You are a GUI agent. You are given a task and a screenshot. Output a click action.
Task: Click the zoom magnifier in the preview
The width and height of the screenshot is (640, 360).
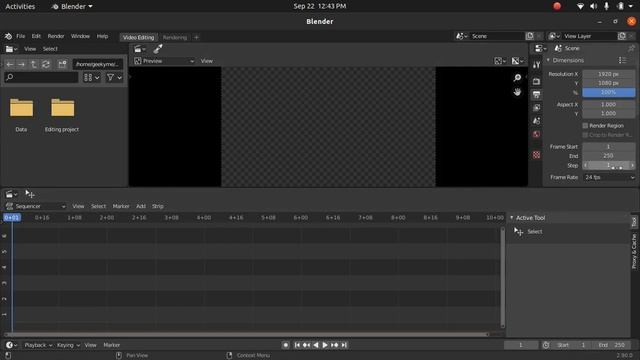(x=517, y=78)
